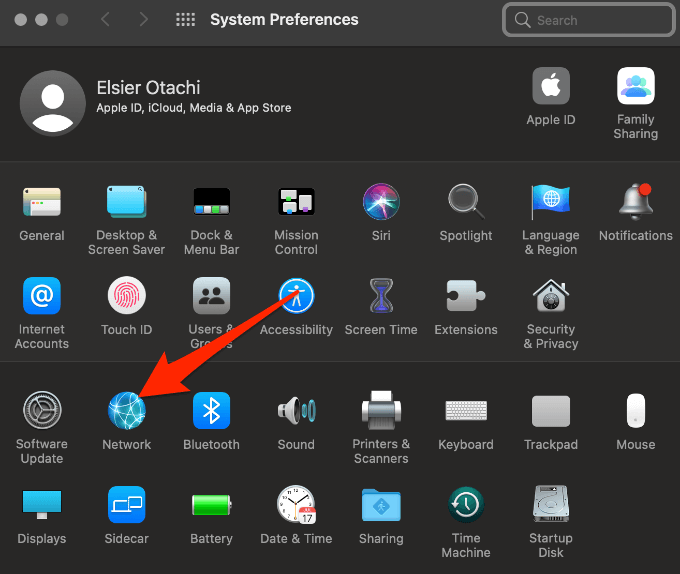Close the System Preferences window
The image size is (680, 574).
tap(21, 20)
